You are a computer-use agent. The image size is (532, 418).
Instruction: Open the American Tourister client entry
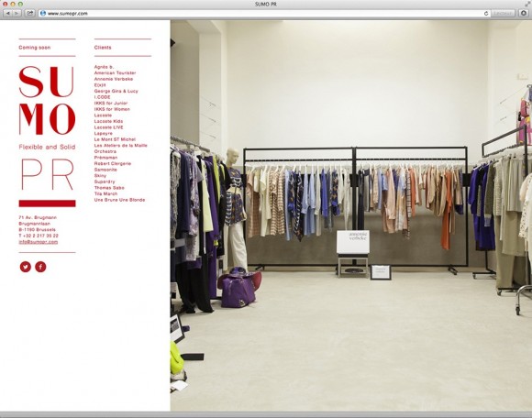tap(115, 73)
